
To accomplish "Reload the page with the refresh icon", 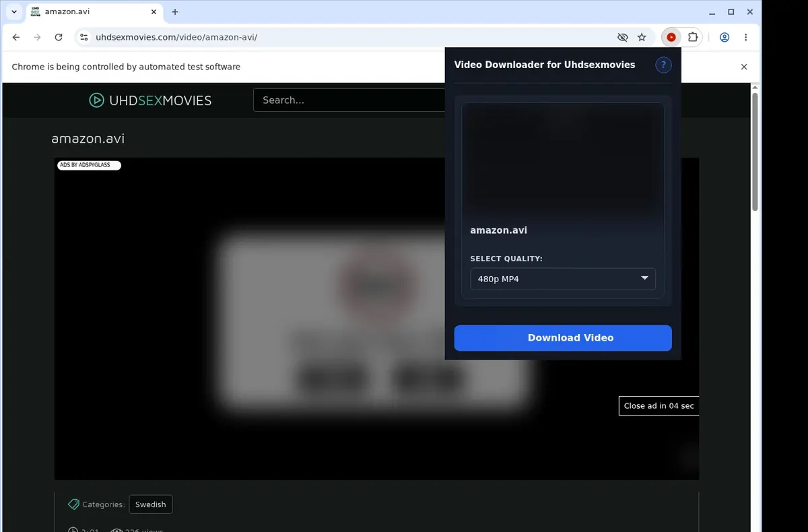I will pos(59,38).
